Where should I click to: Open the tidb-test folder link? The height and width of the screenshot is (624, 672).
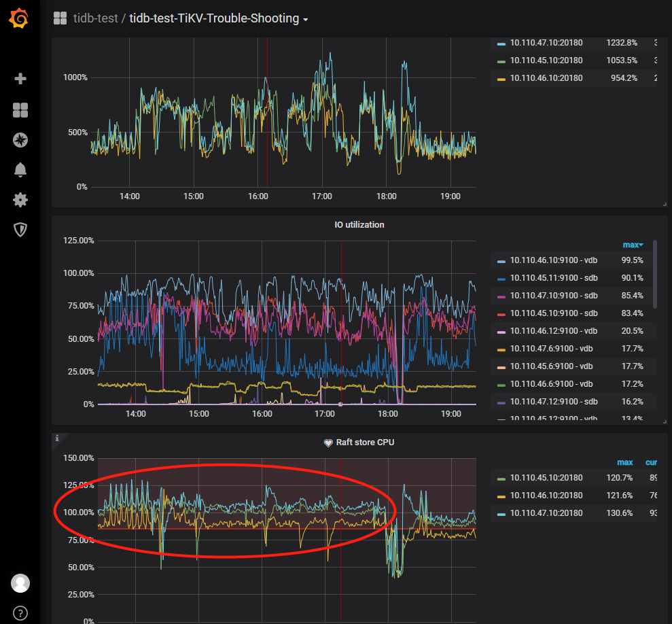(95, 18)
